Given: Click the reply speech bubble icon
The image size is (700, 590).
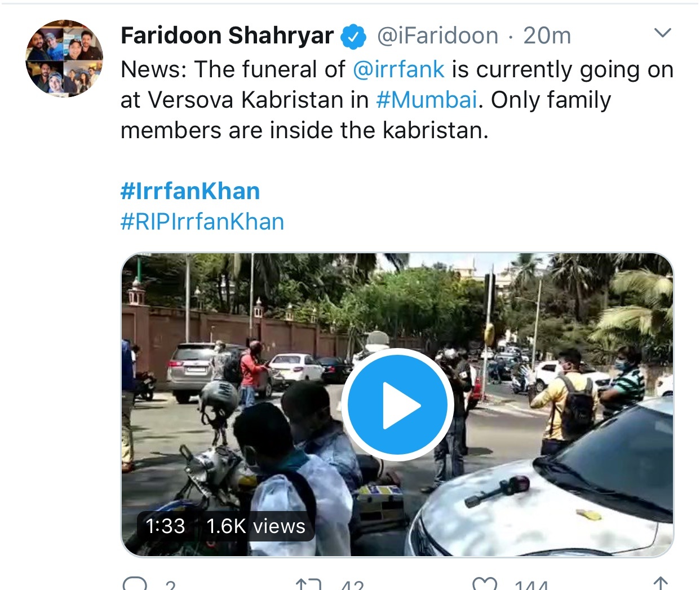Looking at the screenshot, I should [135, 584].
